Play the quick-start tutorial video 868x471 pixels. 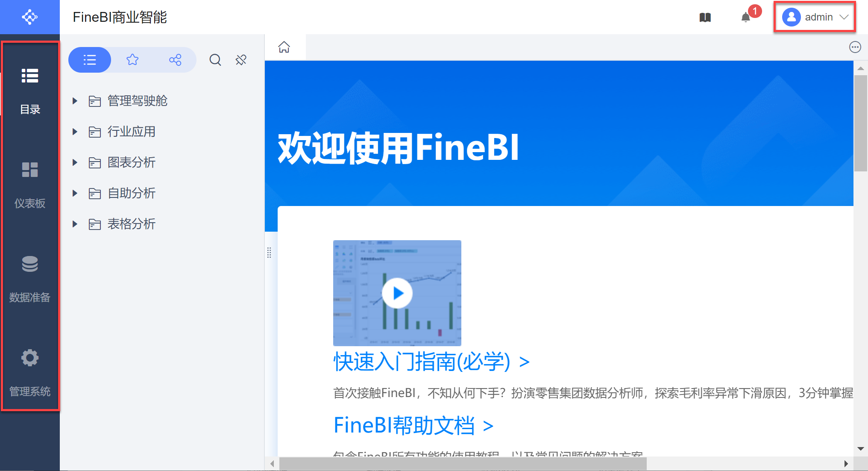tap(397, 293)
